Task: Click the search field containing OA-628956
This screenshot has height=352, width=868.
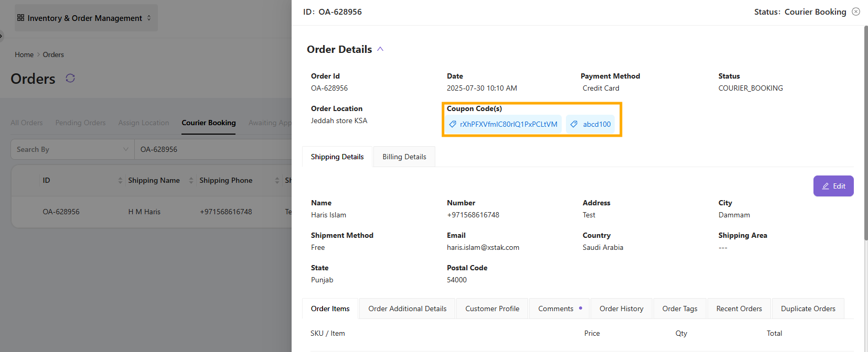Action: tap(210, 149)
